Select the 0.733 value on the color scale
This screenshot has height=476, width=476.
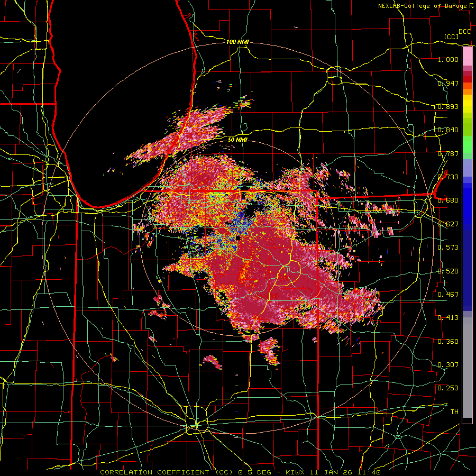448,177
